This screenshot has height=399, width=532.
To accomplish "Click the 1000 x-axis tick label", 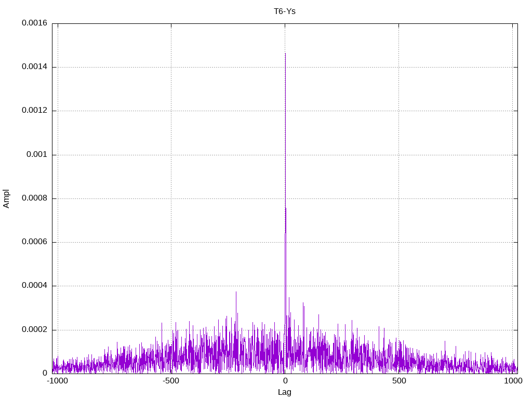I will 513,381.
